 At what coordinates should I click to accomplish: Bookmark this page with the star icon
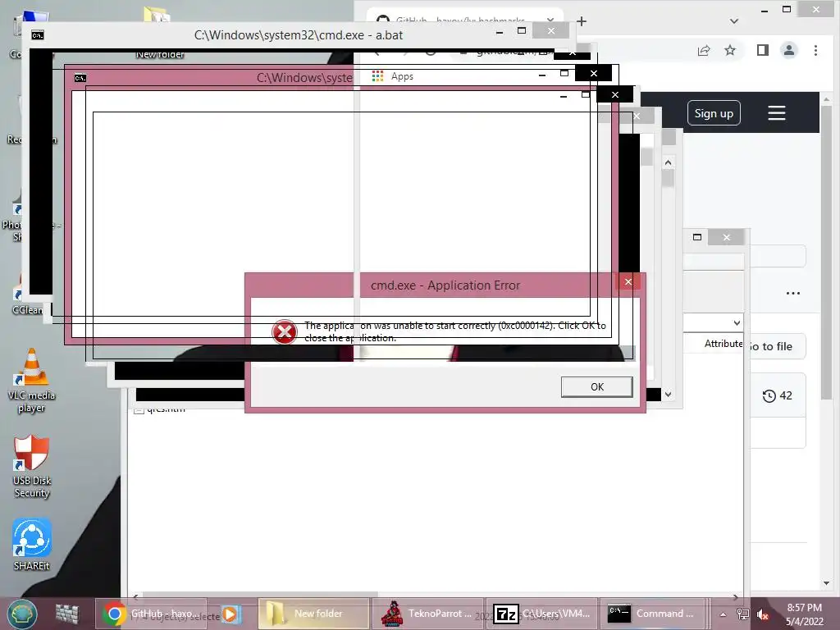tap(729, 50)
